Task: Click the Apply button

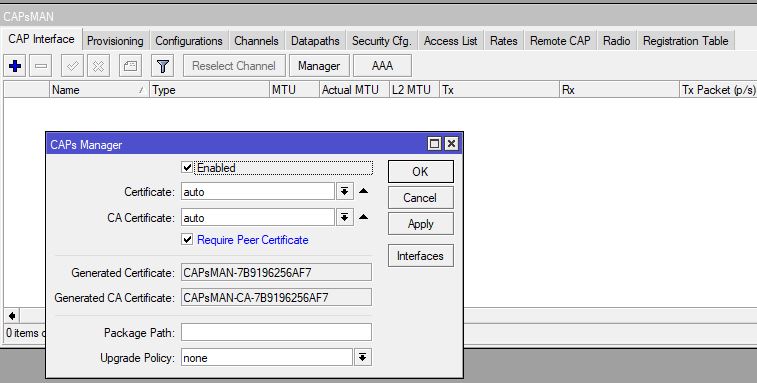Action: [421, 224]
